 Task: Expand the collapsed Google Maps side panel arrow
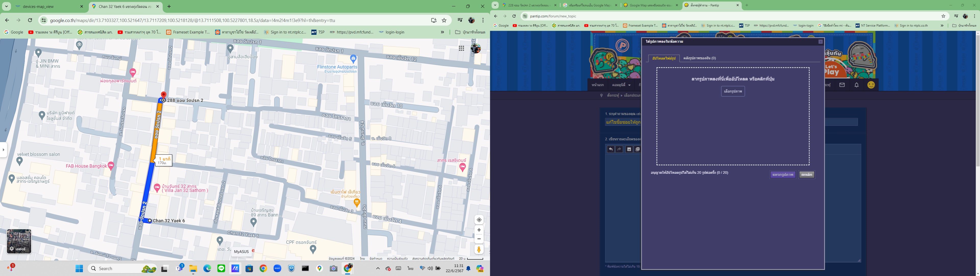[x=3, y=150]
